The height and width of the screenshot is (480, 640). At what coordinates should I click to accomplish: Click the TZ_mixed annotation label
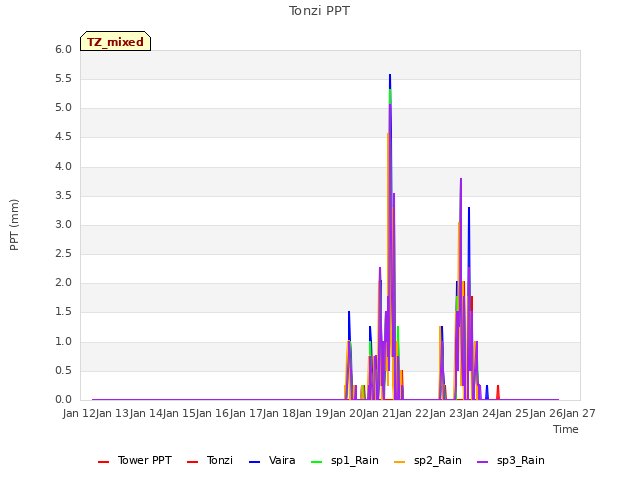pyautogui.click(x=116, y=41)
